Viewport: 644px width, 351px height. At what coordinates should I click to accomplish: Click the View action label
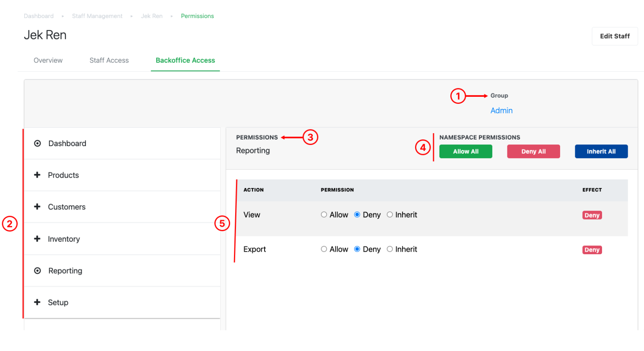(252, 215)
